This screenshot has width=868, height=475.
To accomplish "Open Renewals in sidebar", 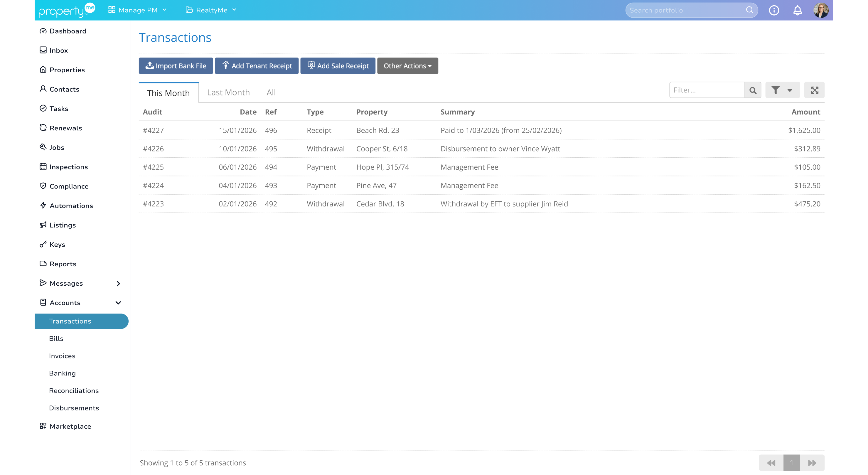I will point(61,128).
